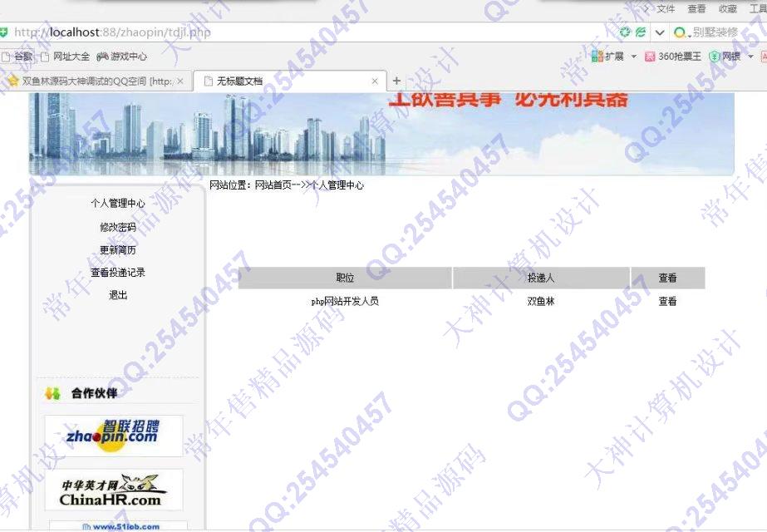
Task: Click the php网站开发人员 job cell
Action: click(345, 302)
